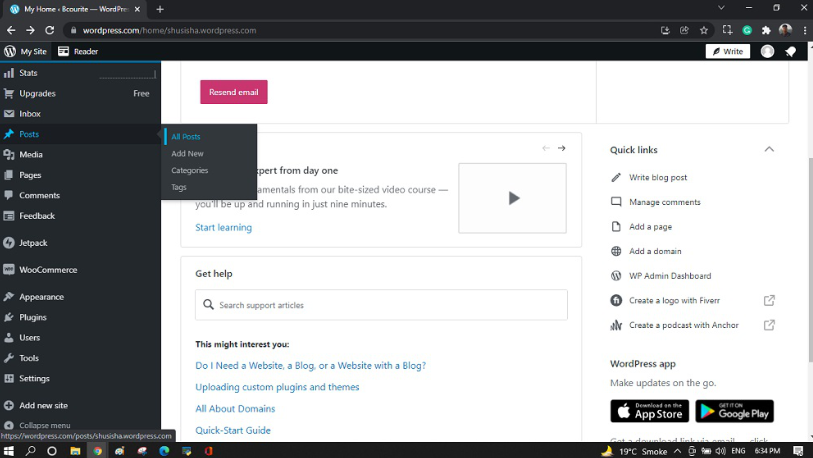Open the Windows Start menu

[x=9, y=451]
